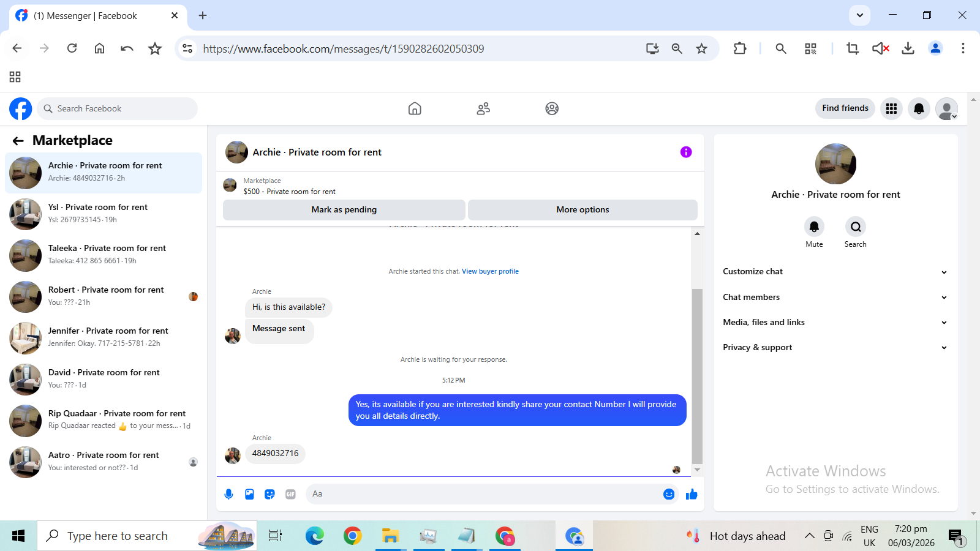Send a thumbs-up like
980x551 pixels.
click(x=692, y=494)
